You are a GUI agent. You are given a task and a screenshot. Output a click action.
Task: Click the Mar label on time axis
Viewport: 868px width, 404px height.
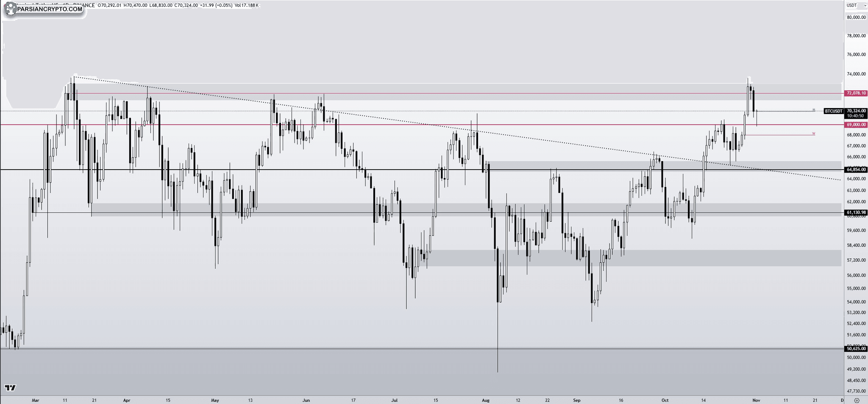[x=36, y=400]
